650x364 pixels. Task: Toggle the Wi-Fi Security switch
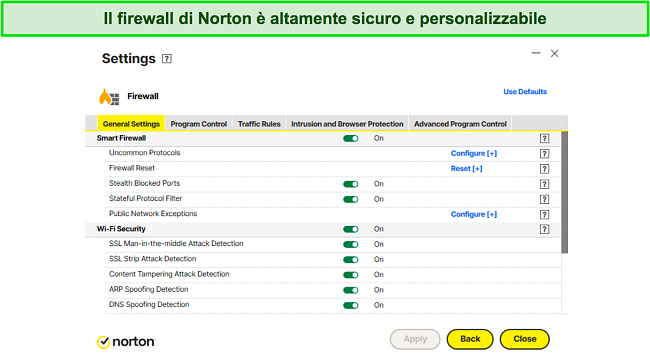351,229
